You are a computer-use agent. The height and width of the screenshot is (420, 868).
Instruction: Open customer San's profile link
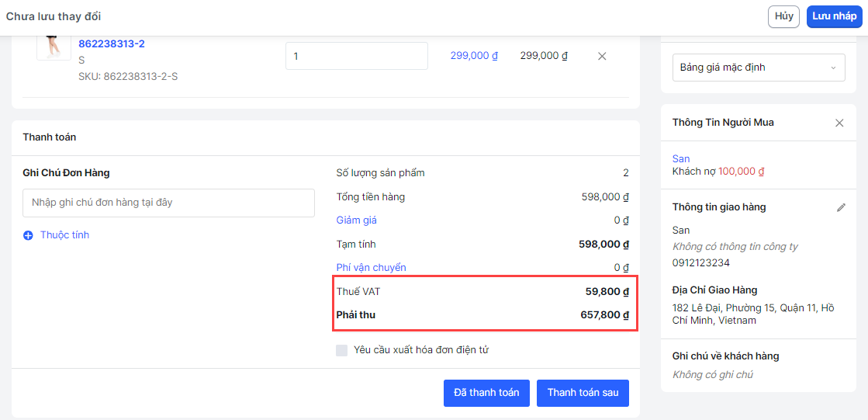(681, 158)
